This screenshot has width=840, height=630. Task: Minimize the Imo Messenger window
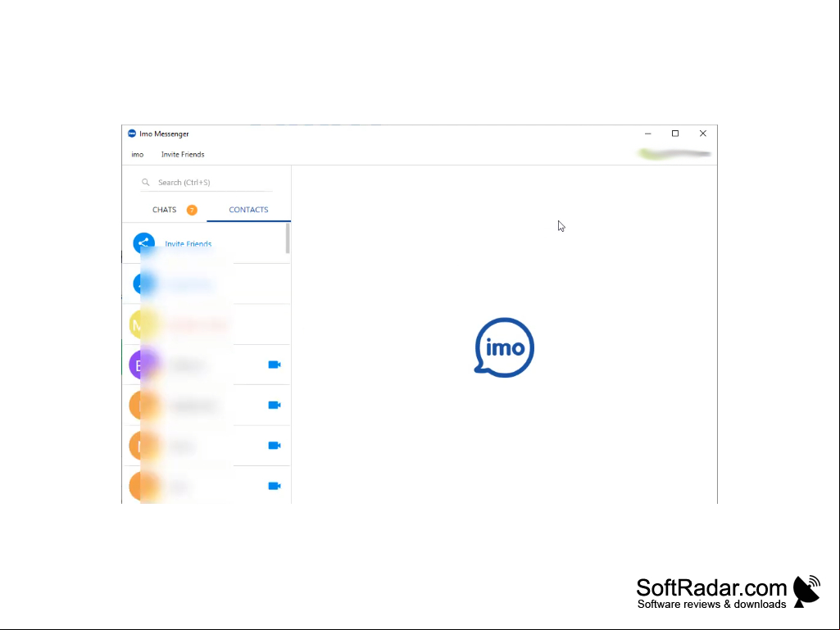(x=647, y=134)
